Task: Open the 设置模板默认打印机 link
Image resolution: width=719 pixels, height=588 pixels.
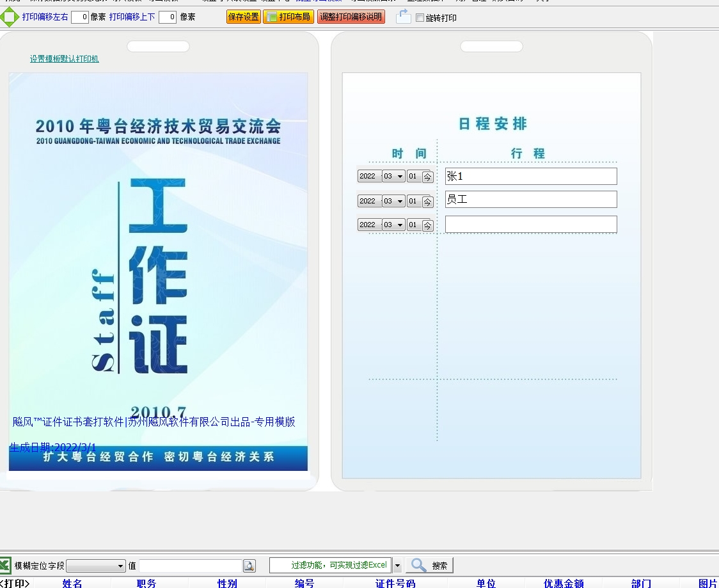Action: click(64, 59)
